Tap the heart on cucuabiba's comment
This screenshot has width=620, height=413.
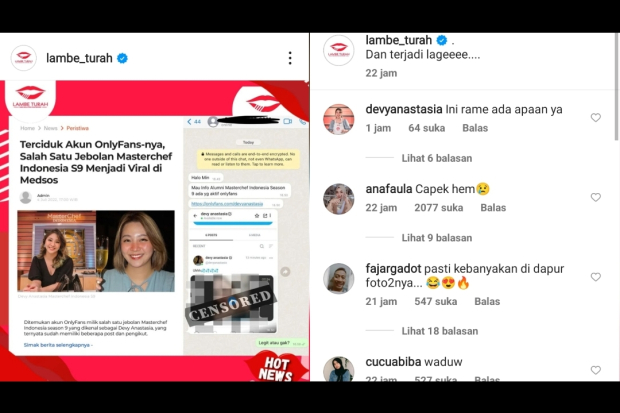click(x=595, y=370)
